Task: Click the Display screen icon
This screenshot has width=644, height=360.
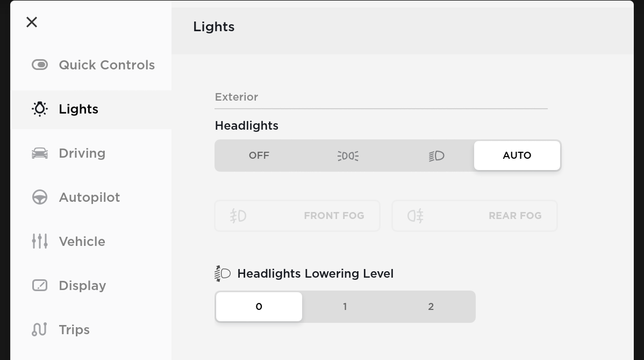Action: point(40,286)
